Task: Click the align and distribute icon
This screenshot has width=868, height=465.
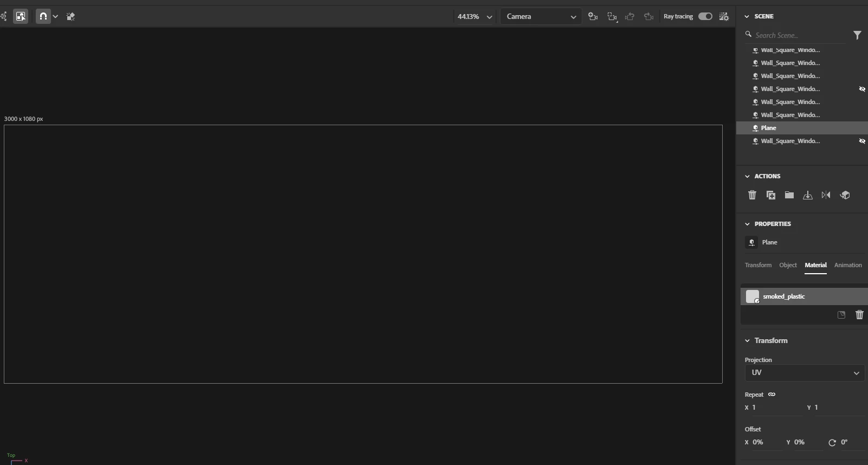Action: pyautogui.click(x=70, y=17)
